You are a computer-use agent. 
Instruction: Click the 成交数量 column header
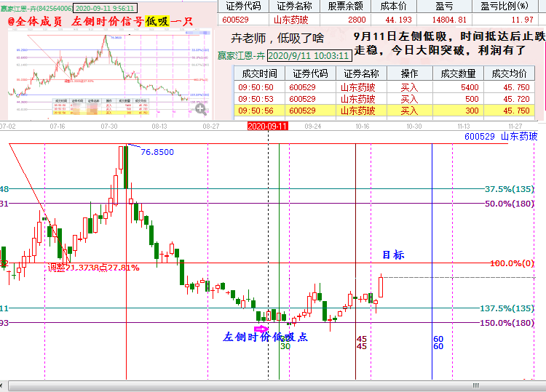click(457, 73)
